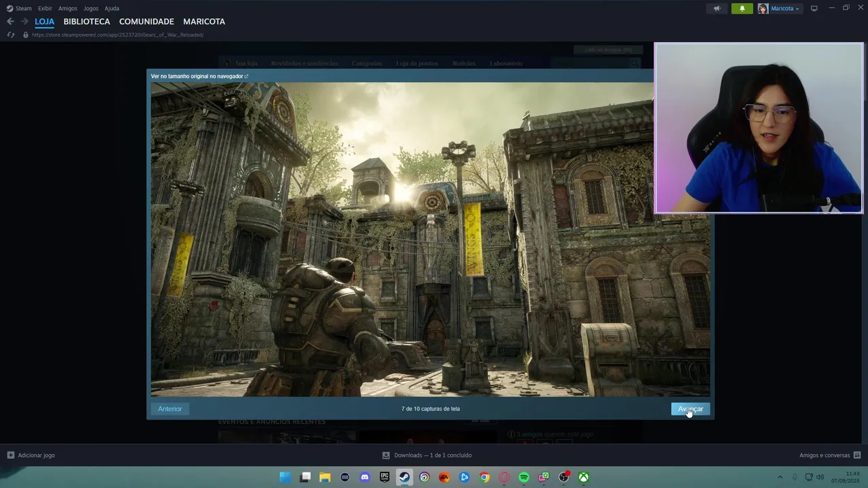Screen dimensions: 868x488
Task: Switch to the BIBLIOTECA tab
Action: pyautogui.click(x=87, y=22)
